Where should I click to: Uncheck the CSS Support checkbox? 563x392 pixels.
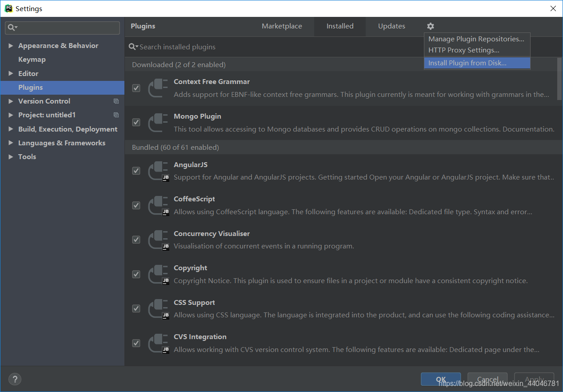click(136, 308)
